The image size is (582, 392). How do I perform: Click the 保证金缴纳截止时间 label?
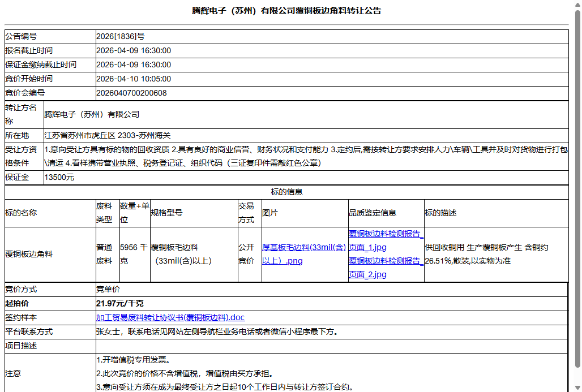(40, 64)
